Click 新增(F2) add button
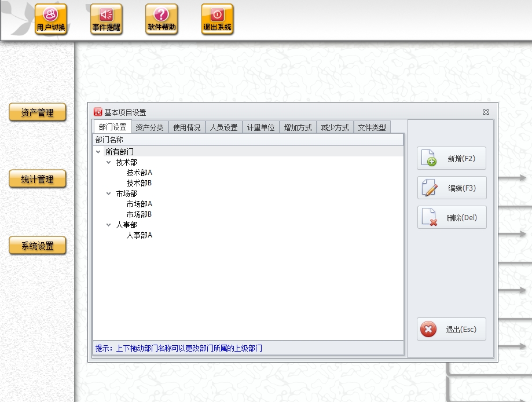The height and width of the screenshot is (402, 532). [452, 159]
